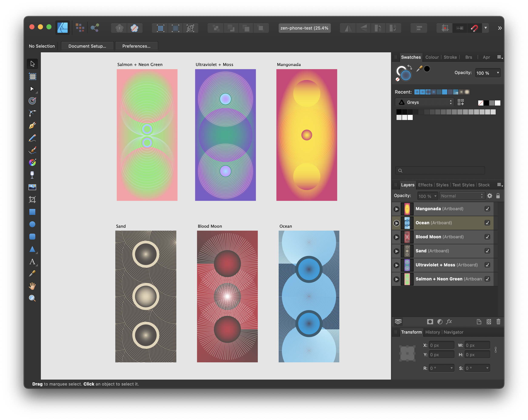528x420 pixels.
Task: Open the Preferences button
Action: [136, 46]
